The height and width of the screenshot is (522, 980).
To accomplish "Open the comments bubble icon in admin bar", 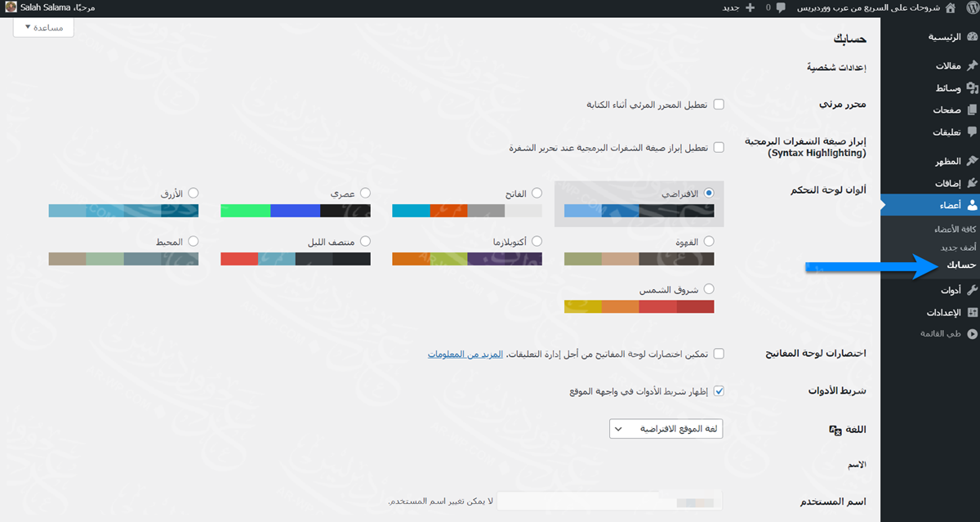I will point(781,7).
